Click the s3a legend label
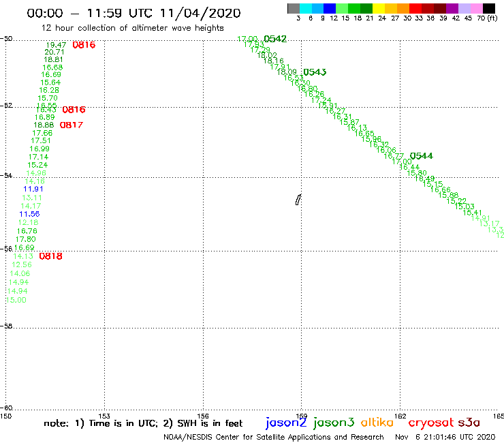Image resolution: width=504 pixels, height=443 pixels. (x=469, y=423)
